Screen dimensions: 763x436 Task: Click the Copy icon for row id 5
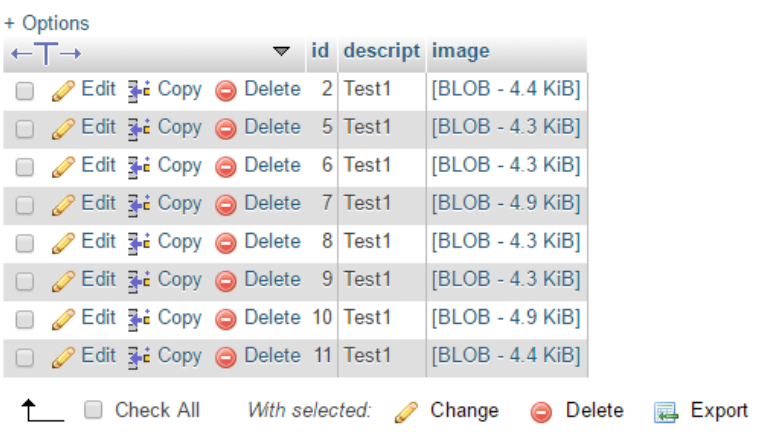point(138,128)
